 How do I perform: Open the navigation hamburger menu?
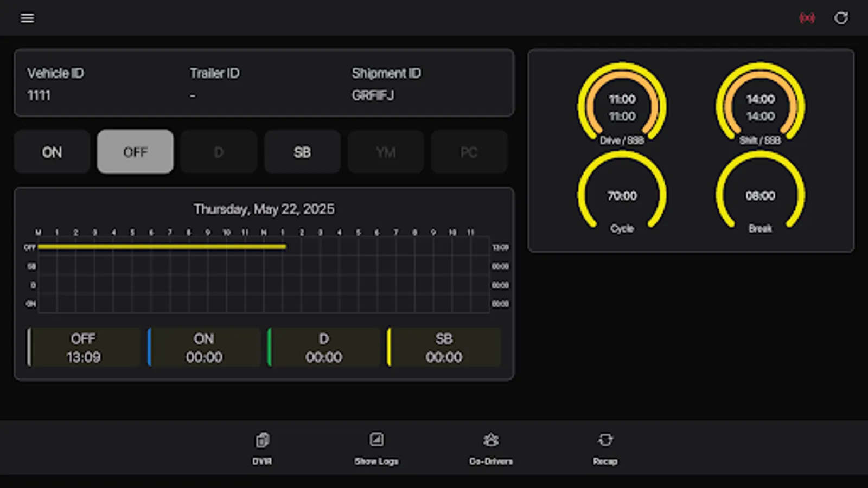(27, 18)
